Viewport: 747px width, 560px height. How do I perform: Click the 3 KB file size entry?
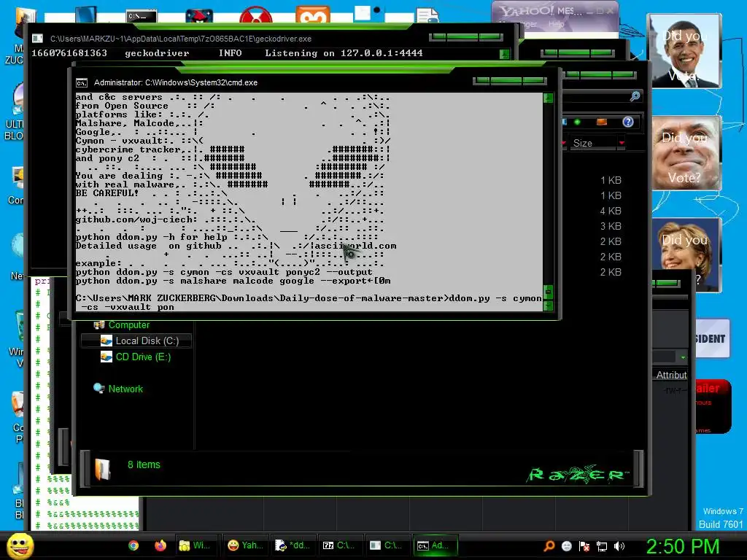[611, 226]
